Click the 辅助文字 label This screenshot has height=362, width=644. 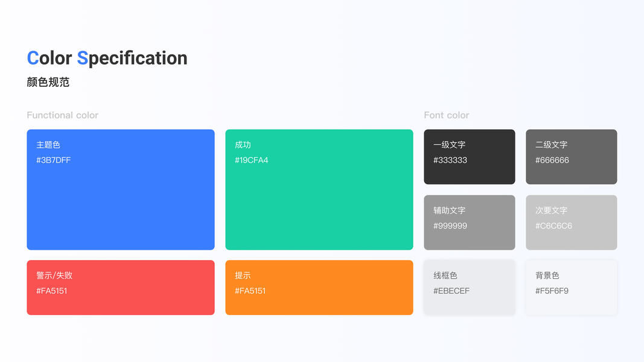[x=449, y=211]
